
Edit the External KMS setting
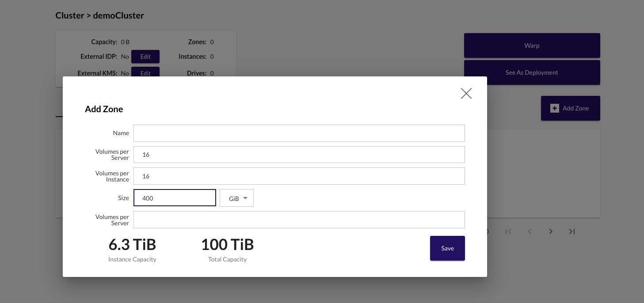145,72
